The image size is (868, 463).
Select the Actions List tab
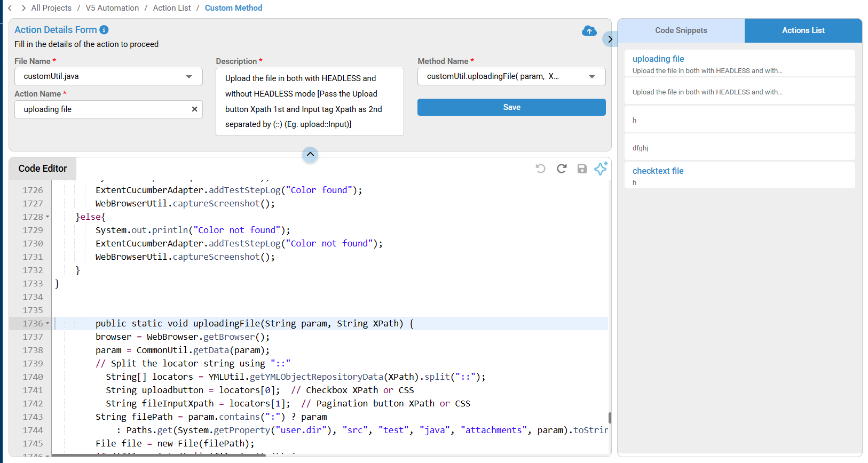803,30
